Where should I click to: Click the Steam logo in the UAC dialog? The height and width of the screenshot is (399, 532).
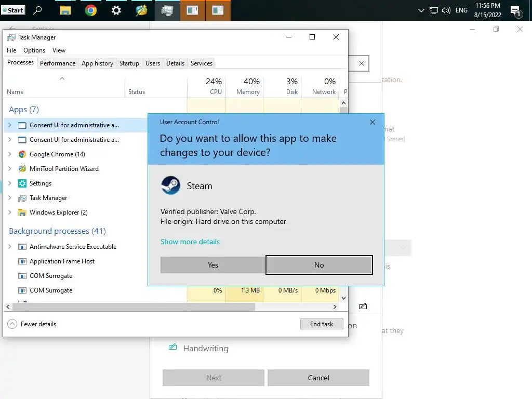coord(170,185)
